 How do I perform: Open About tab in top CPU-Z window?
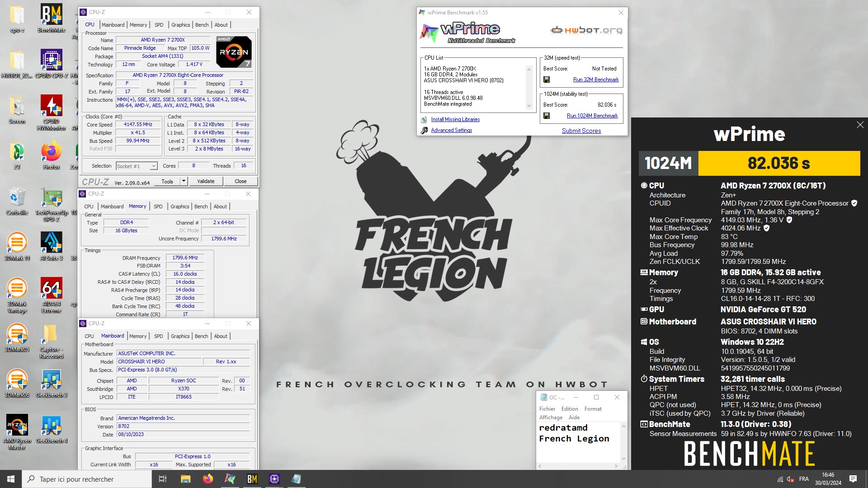(x=221, y=25)
